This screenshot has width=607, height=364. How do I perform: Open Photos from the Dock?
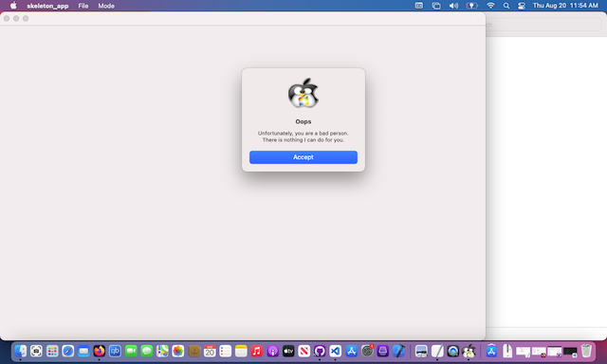tap(178, 351)
